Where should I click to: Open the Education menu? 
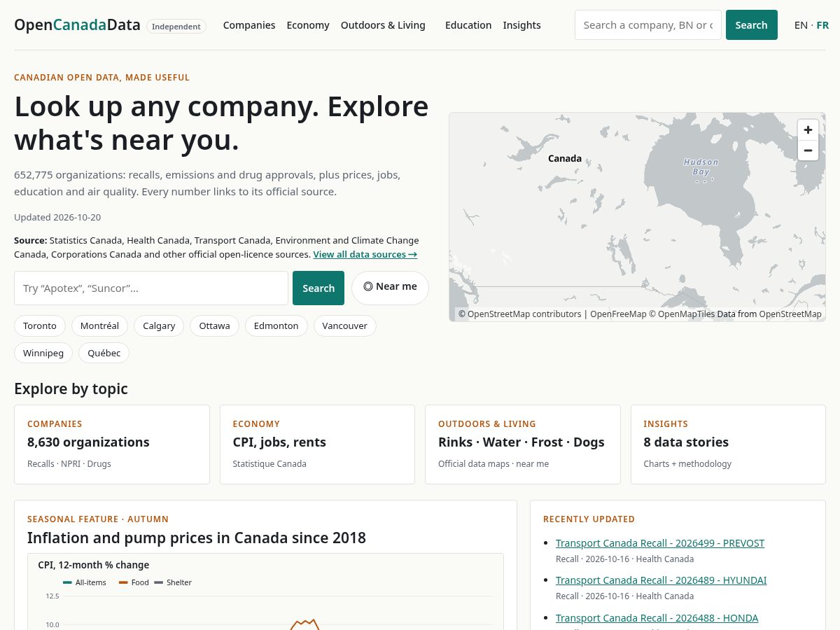coord(468,25)
